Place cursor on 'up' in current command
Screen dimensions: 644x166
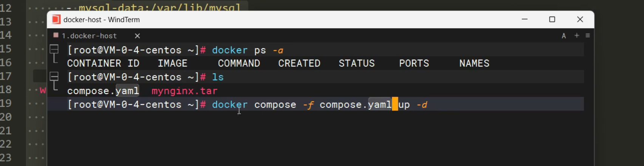tap(404, 105)
